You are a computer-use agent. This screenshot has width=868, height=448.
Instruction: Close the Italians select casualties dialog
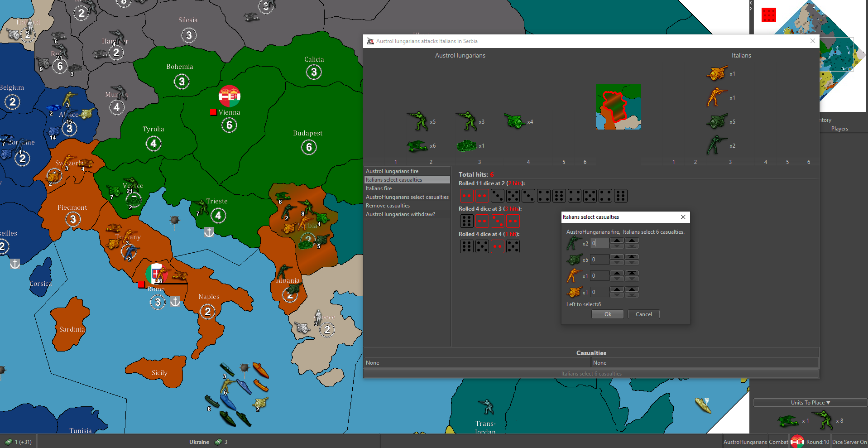(x=683, y=217)
